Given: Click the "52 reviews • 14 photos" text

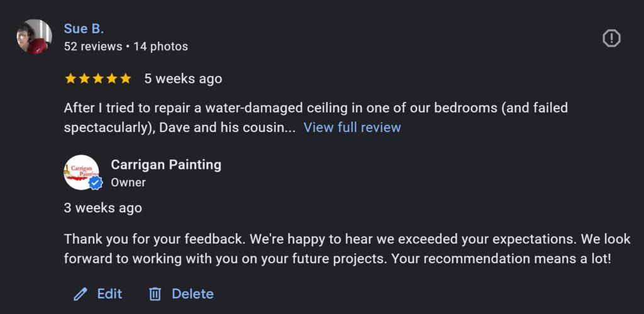Looking at the screenshot, I should (x=126, y=46).
